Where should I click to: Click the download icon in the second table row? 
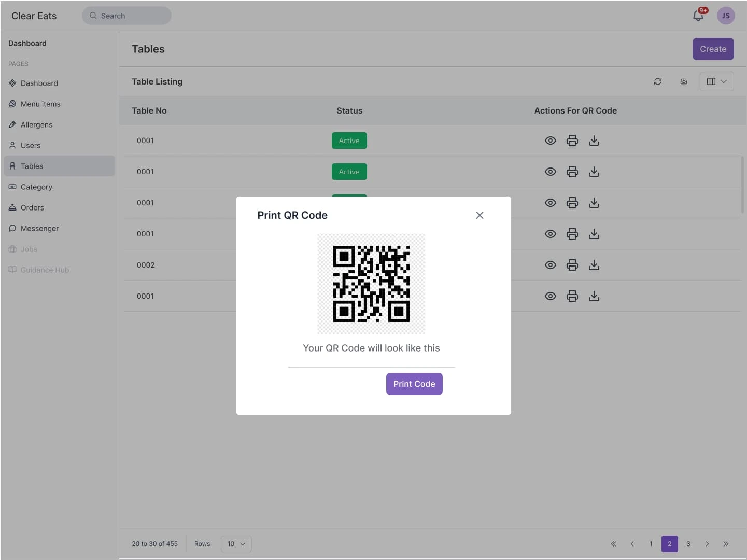[x=594, y=172]
